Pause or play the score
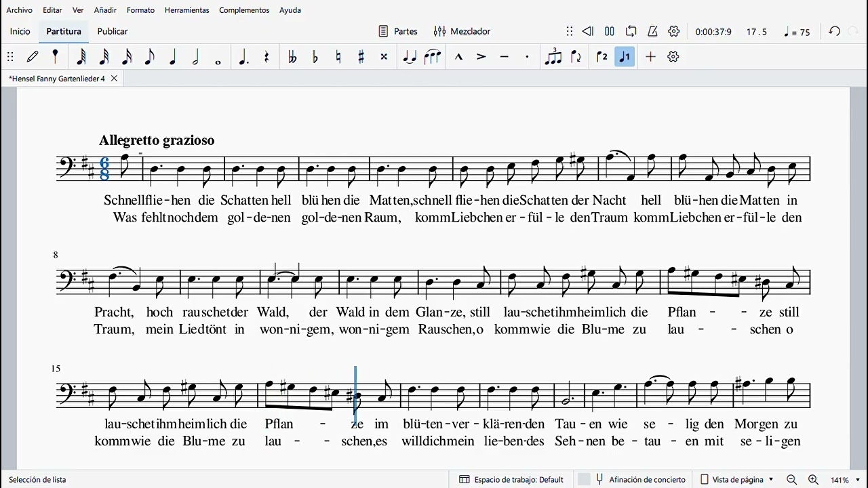Screen dimensions: 868x488 point(610,31)
